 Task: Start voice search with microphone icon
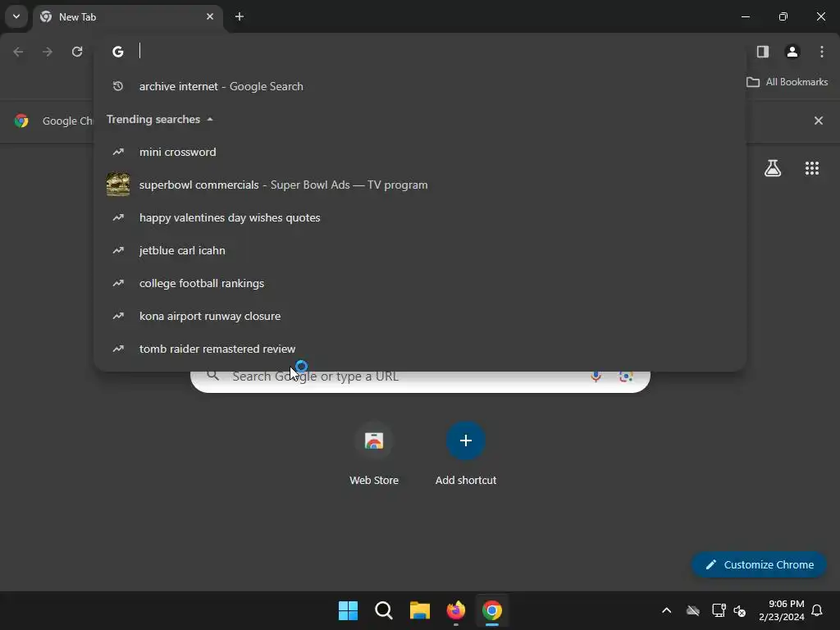tap(596, 376)
